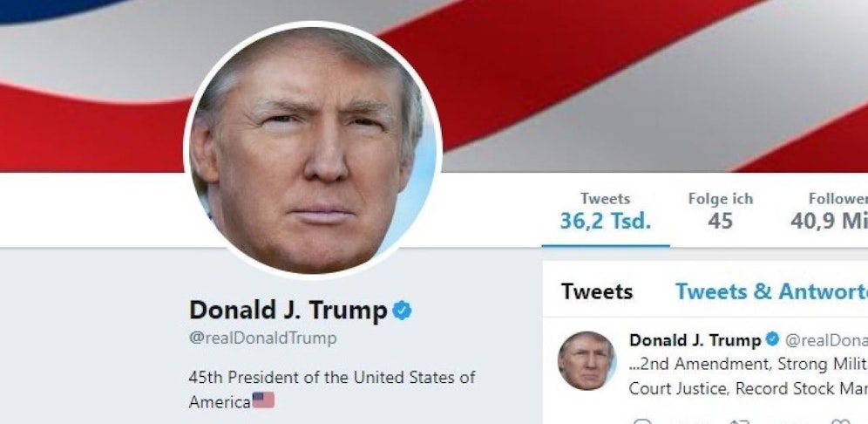Screen dimensions: 868x424
Task: Switch to the Tweets & Antworten tab
Action: 771,291
